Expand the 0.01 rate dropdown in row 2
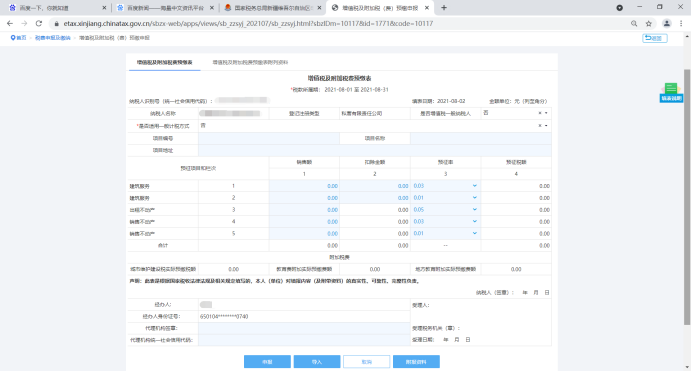This screenshot has width=692, height=371. coord(474,198)
